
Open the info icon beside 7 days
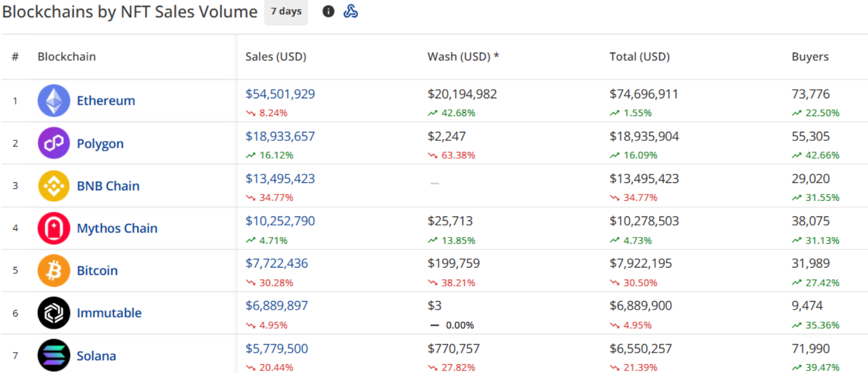[x=328, y=12]
